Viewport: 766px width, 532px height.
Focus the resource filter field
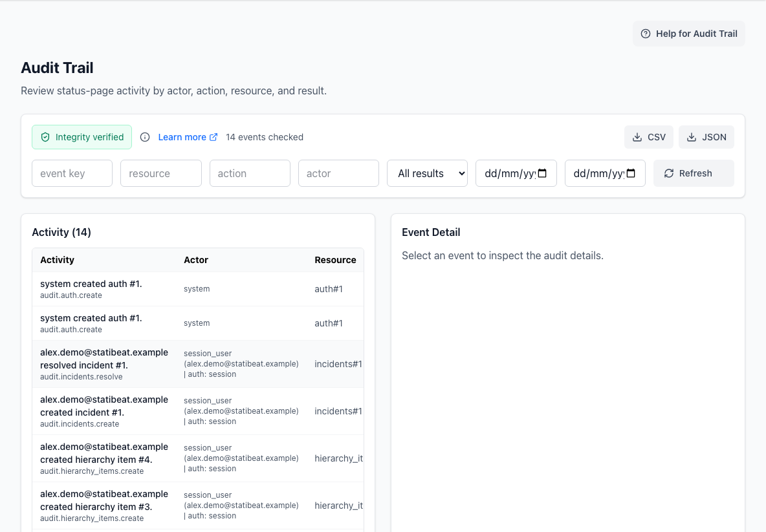(x=161, y=173)
